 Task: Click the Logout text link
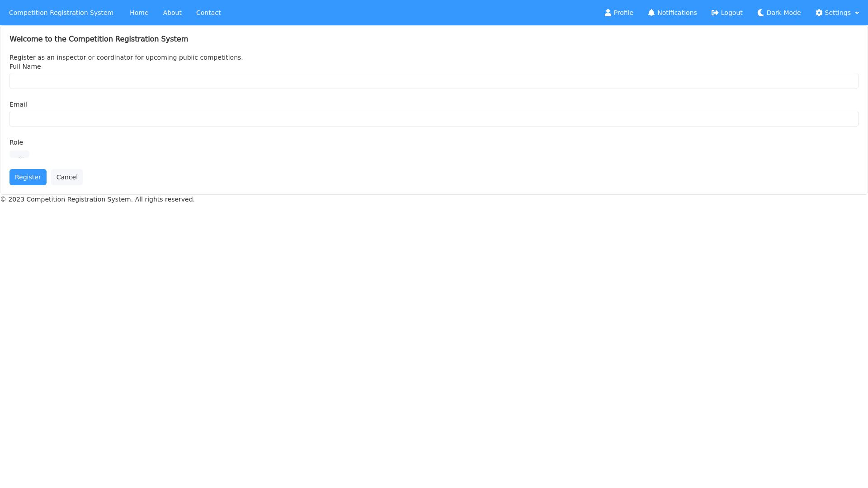731,13
